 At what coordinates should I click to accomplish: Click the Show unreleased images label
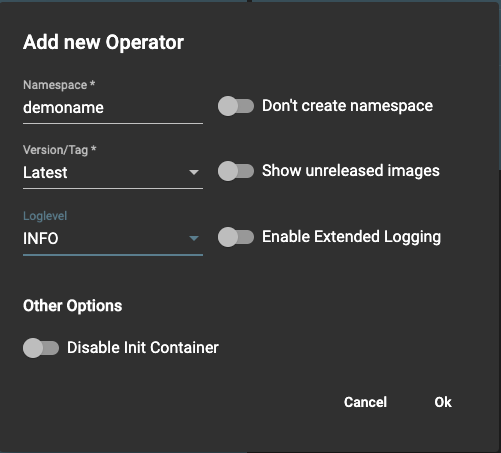tap(351, 171)
